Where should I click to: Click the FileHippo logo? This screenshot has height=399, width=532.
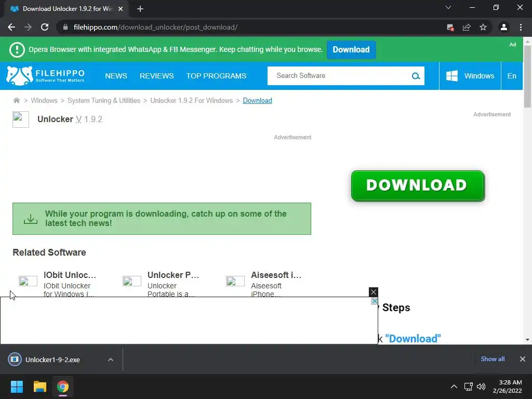click(46, 76)
